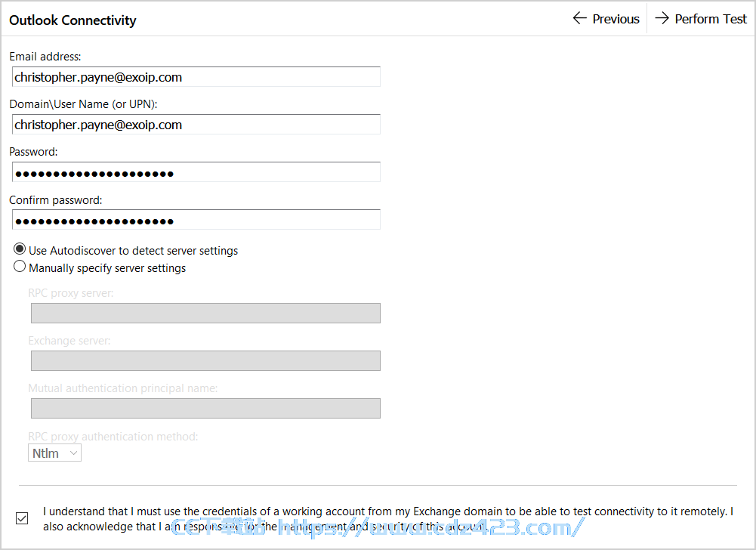Screen dimensions: 756x550
Task: Click the Exchange server text box
Action: pos(206,361)
